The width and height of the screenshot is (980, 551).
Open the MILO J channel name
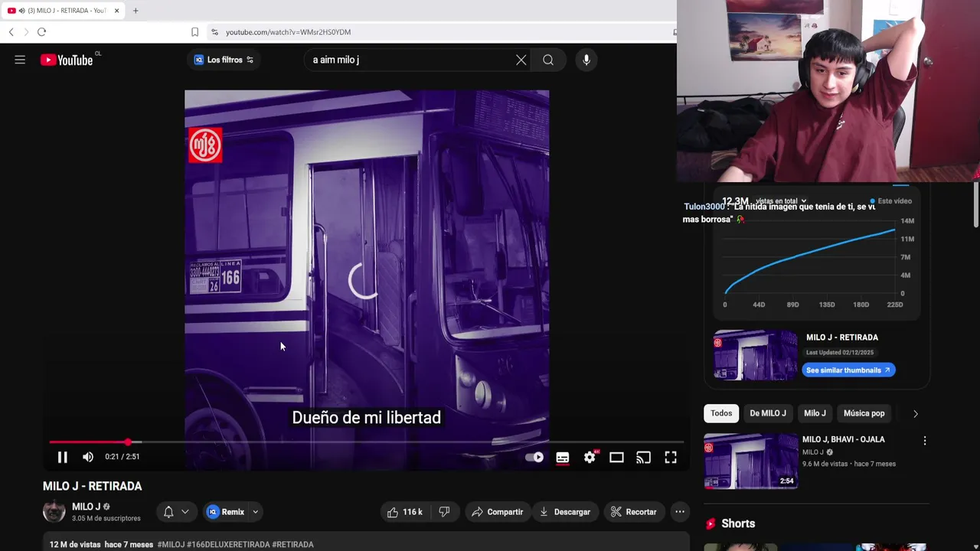[86, 507]
